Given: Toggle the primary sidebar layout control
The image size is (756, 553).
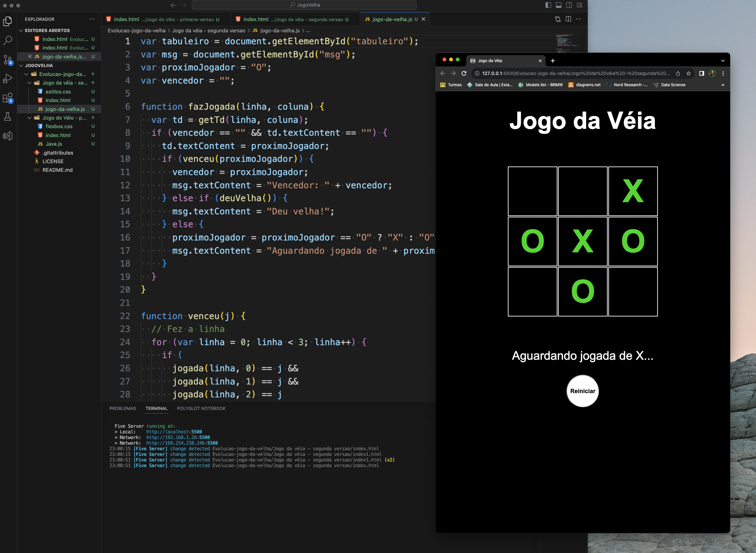Looking at the screenshot, I should click(x=548, y=5).
